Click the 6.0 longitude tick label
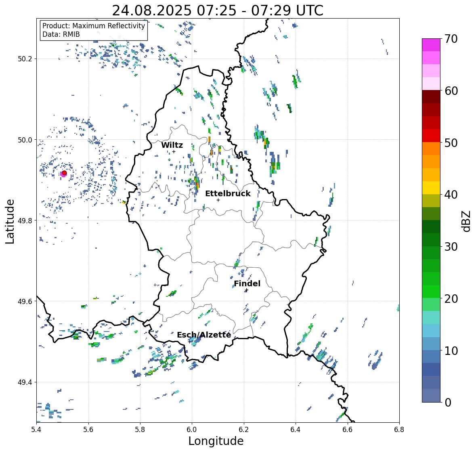The image size is (476, 451). point(192,429)
